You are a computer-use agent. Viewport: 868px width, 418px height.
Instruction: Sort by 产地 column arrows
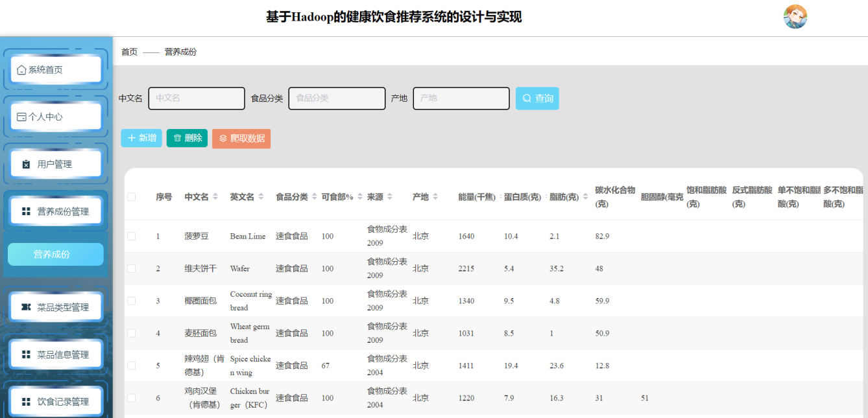(435, 197)
